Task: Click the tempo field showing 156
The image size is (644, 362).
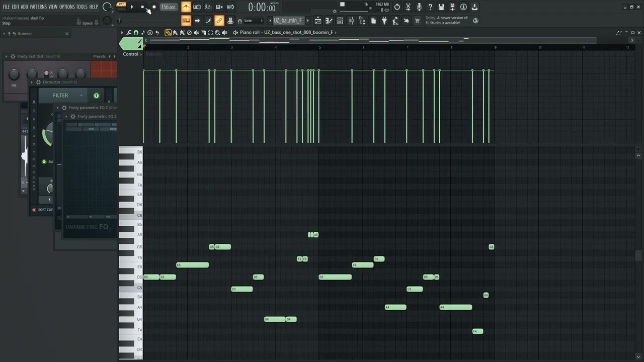Action: pyautogui.click(x=169, y=7)
